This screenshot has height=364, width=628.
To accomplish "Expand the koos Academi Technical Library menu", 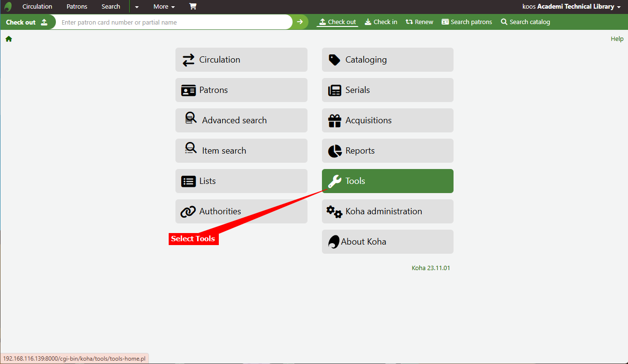I will point(571,7).
